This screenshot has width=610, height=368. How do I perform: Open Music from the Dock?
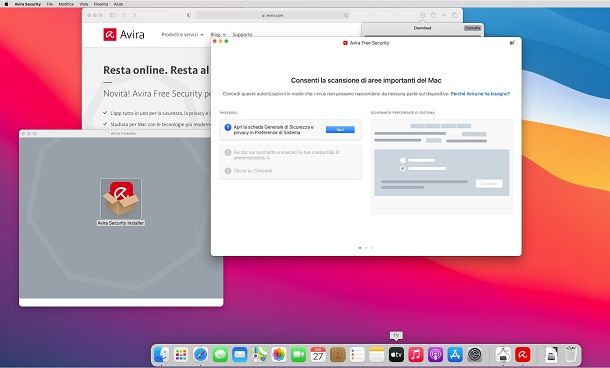point(415,354)
